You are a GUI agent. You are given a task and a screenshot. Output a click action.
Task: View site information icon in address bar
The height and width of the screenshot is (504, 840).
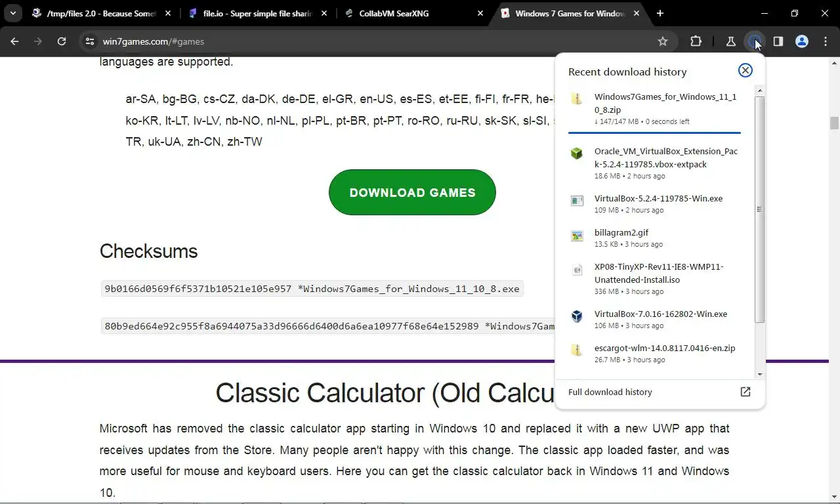coord(90,41)
